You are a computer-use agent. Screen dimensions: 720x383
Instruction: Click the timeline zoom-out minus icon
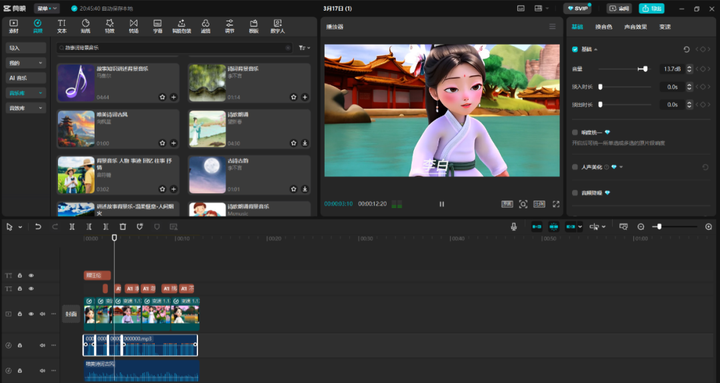641,227
